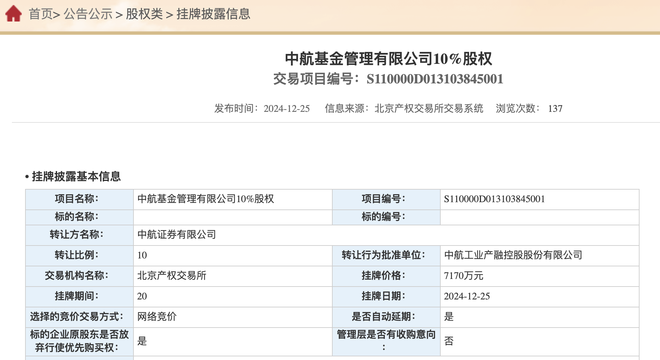Open the 股权类 breadcrumb link
This screenshot has height=360, width=660.
tap(144, 14)
